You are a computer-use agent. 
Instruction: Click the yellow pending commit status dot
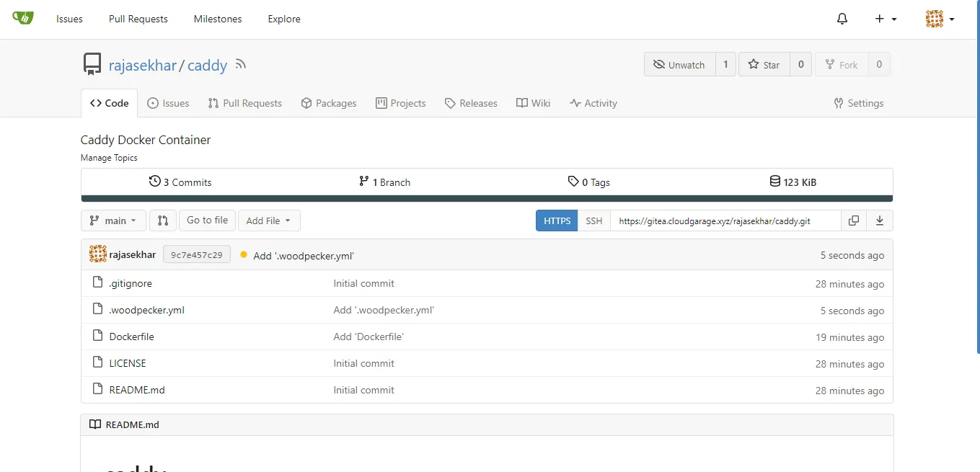tap(244, 254)
